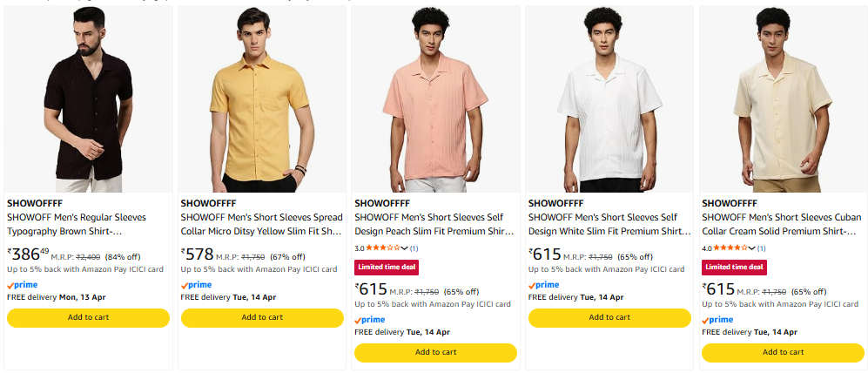Open the Self Design Peach Shirt title
The height and width of the screenshot is (373, 868).
(x=434, y=224)
